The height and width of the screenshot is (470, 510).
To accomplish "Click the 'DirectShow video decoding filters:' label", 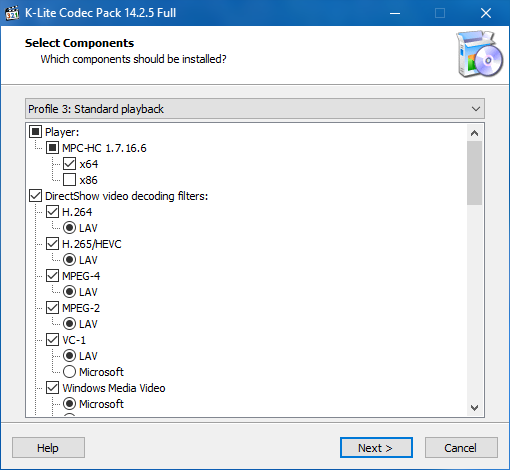I will (x=126, y=196).
